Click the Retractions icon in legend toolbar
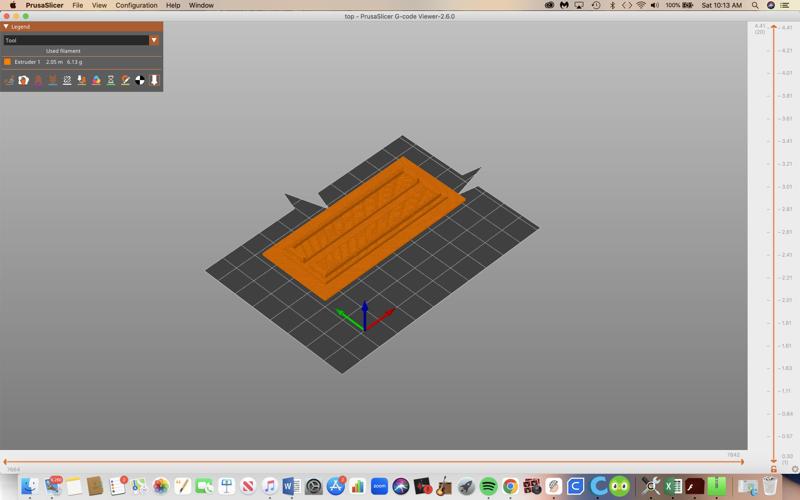 (x=38, y=80)
